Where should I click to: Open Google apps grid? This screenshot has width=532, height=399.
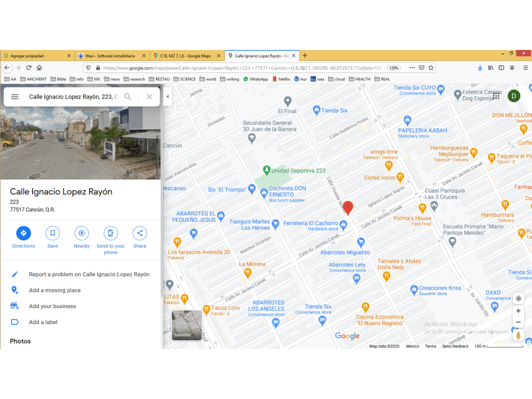click(496, 96)
